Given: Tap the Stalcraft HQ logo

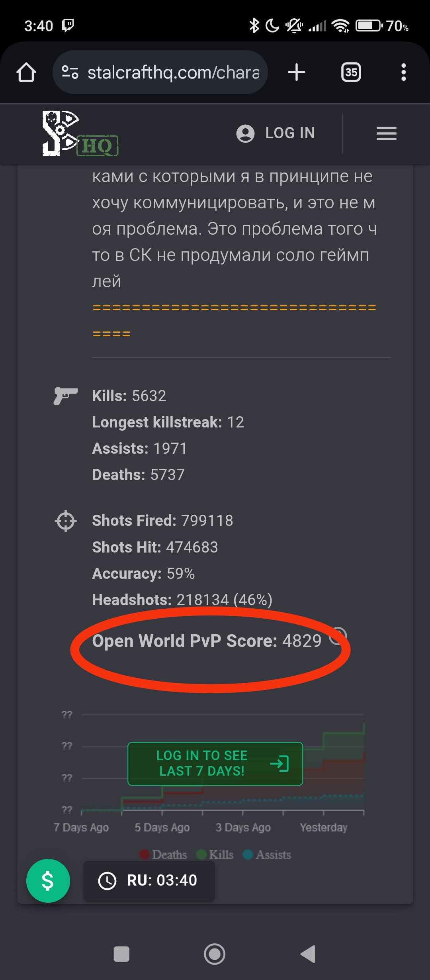Looking at the screenshot, I should click(x=80, y=133).
